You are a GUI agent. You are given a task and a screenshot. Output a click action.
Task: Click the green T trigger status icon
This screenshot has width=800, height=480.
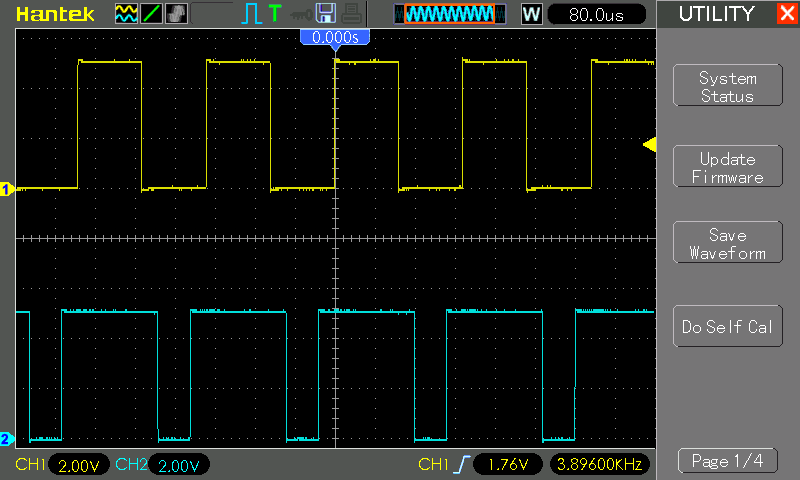[x=274, y=14]
